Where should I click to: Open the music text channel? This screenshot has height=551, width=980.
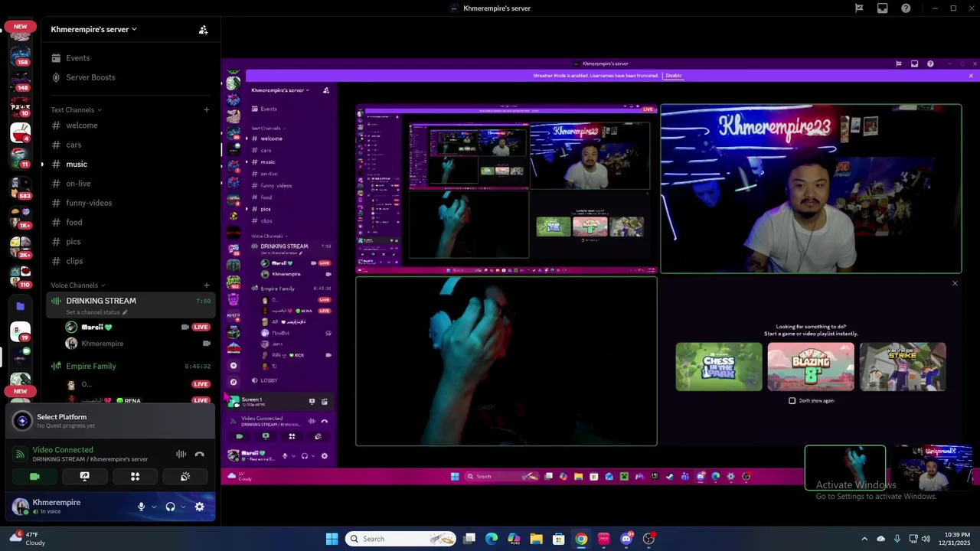click(130, 164)
